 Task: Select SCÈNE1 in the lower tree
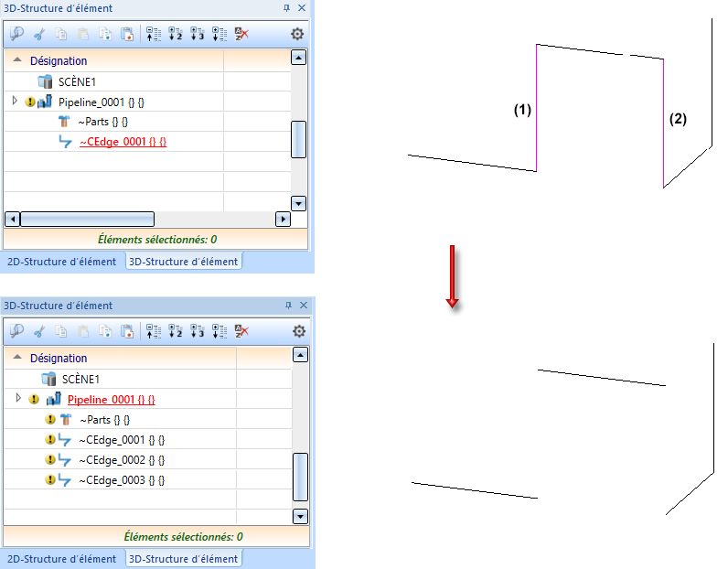click(x=80, y=380)
